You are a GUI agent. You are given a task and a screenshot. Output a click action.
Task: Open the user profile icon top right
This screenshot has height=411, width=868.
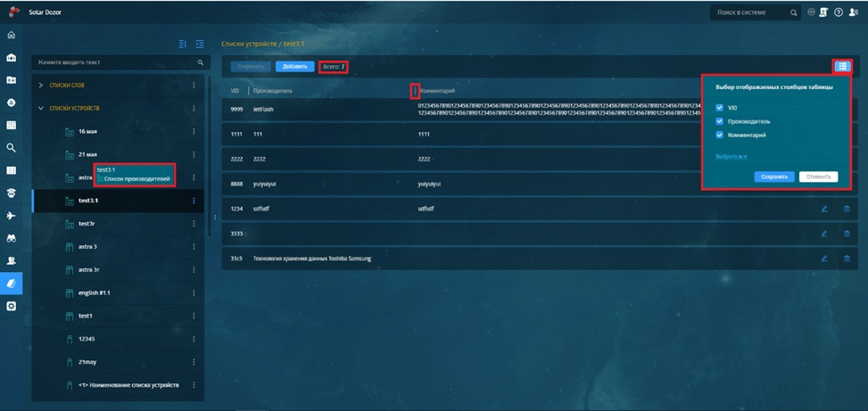click(x=854, y=12)
